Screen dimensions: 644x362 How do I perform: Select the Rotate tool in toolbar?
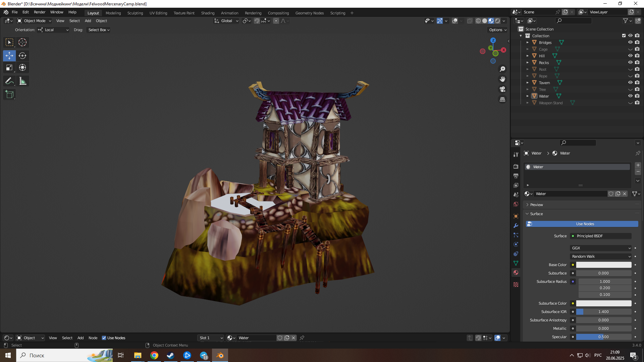click(x=22, y=56)
